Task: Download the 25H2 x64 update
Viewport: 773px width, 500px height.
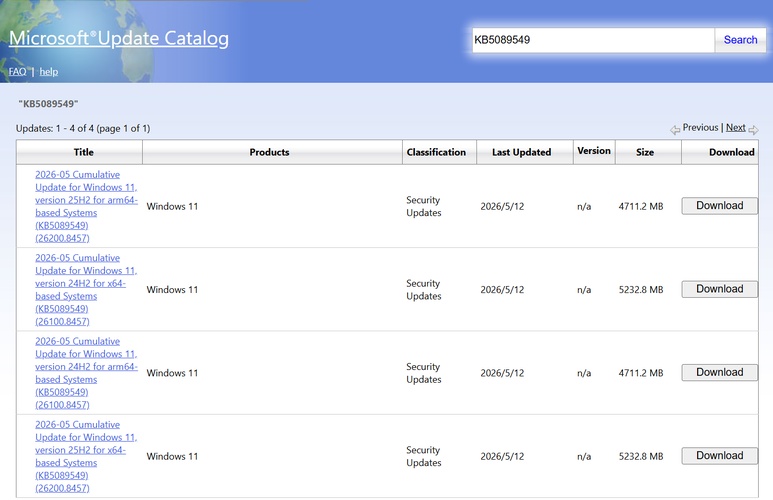Action: coord(719,456)
